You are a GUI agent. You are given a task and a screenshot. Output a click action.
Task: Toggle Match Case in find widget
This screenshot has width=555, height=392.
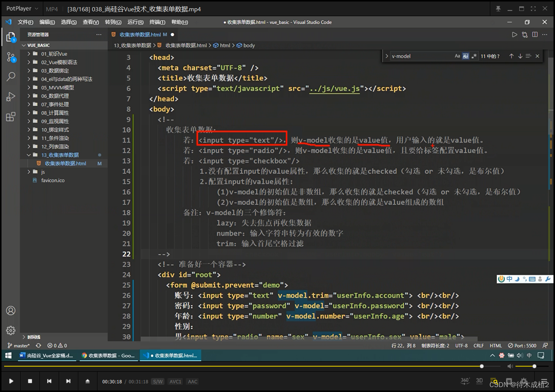point(457,56)
